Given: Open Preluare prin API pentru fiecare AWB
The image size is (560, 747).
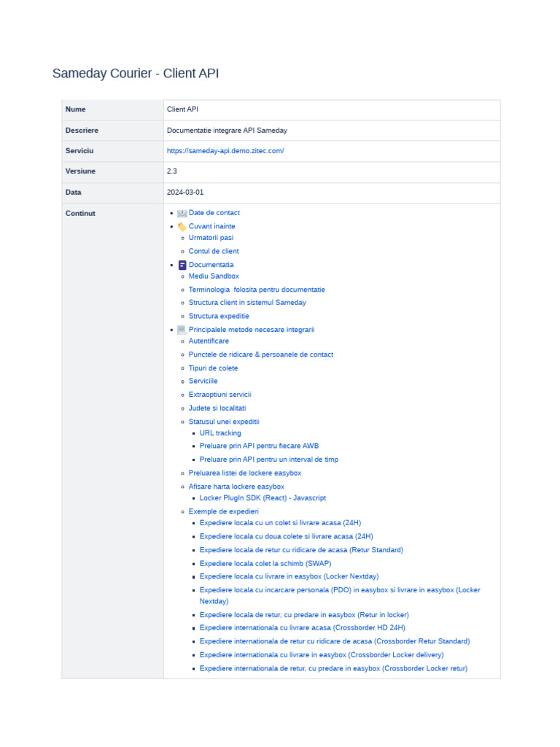Looking at the screenshot, I should pyautogui.click(x=260, y=446).
